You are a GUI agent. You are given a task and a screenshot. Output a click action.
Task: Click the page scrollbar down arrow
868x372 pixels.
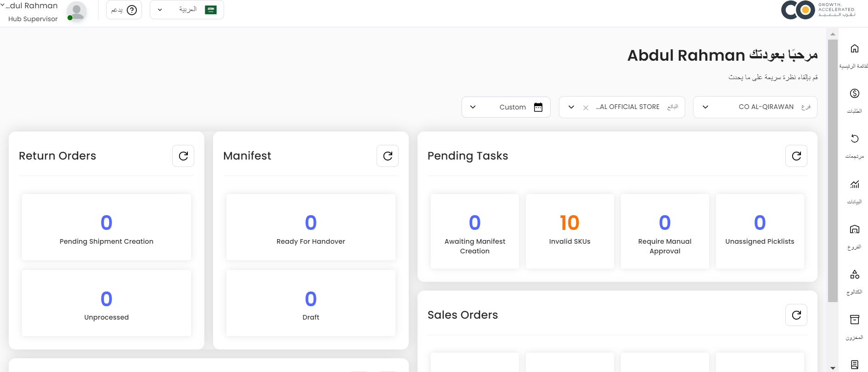pos(833,368)
